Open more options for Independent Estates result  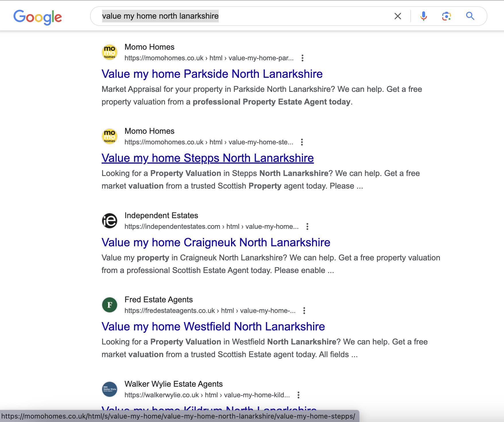[x=307, y=227]
